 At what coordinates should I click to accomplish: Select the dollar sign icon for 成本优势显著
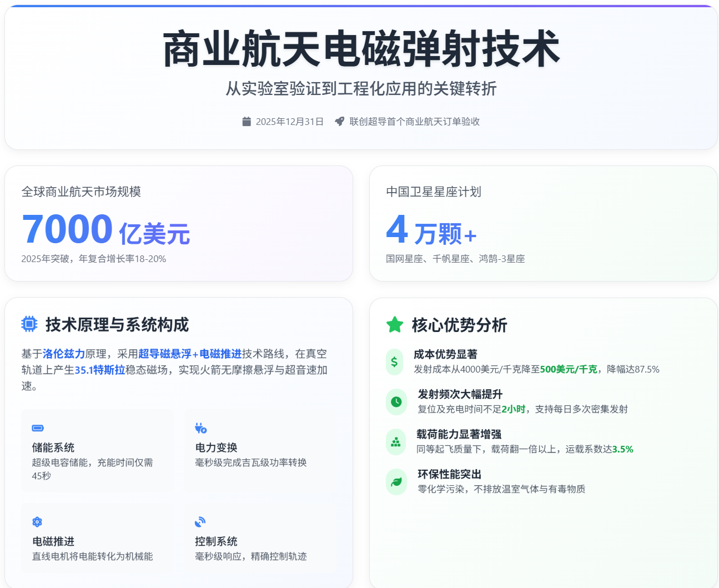pos(394,362)
